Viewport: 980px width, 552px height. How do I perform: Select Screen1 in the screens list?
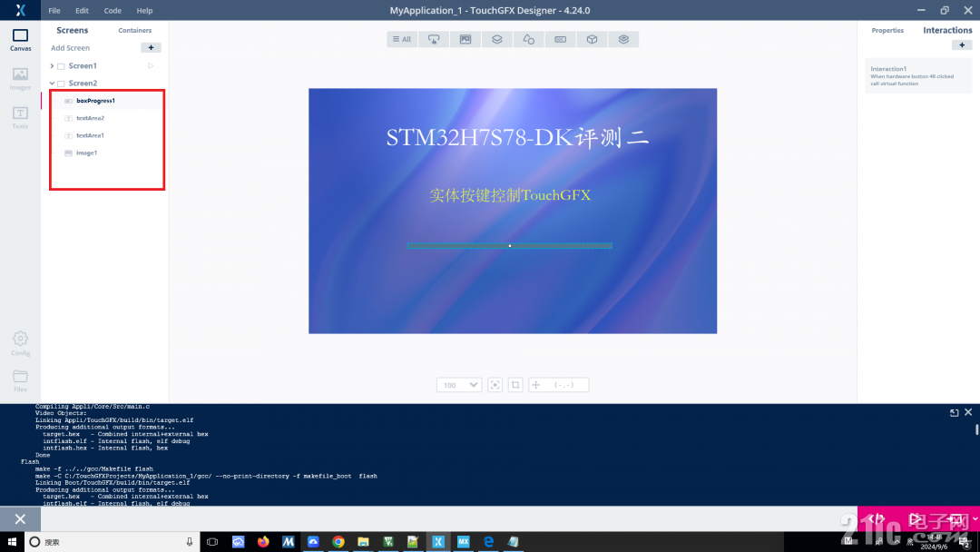83,65
